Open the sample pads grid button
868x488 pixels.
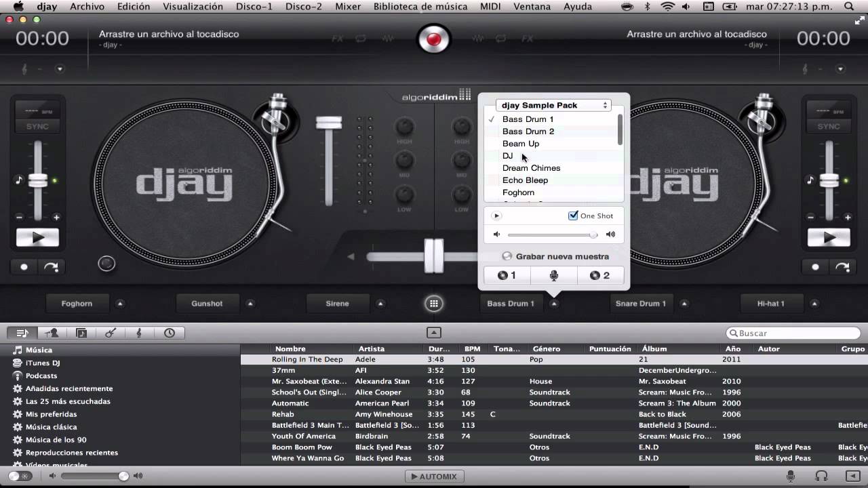(x=434, y=304)
